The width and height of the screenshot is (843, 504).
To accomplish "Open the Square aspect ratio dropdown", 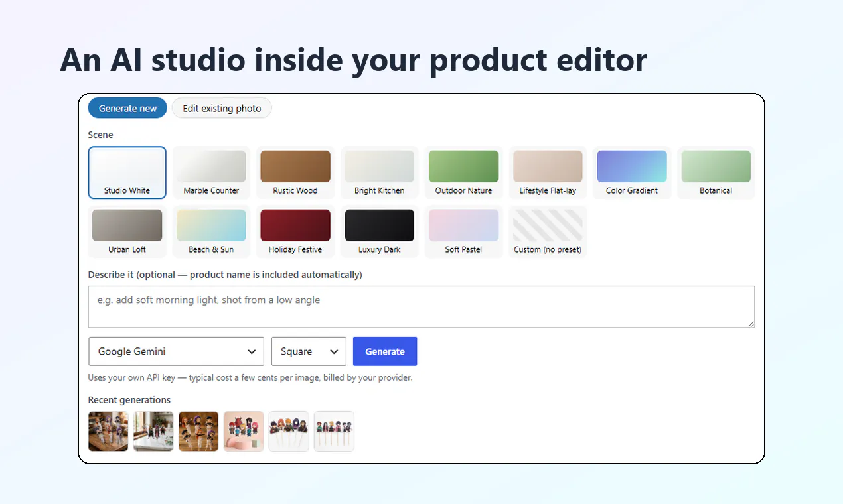I will [309, 351].
